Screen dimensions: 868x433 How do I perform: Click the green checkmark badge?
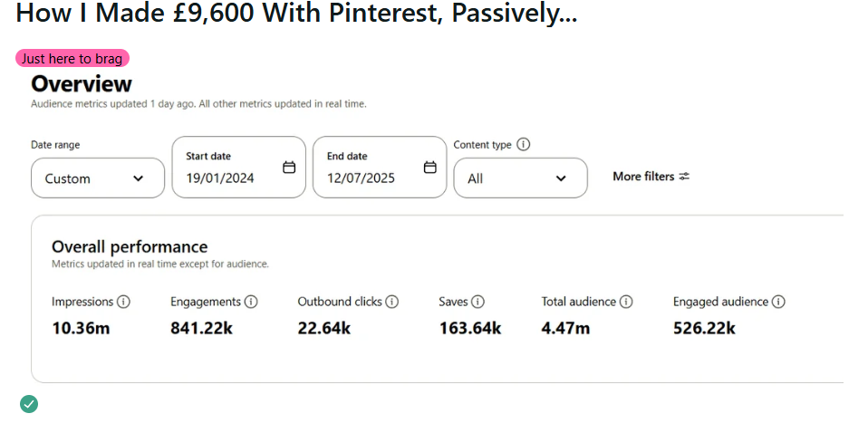(x=29, y=404)
